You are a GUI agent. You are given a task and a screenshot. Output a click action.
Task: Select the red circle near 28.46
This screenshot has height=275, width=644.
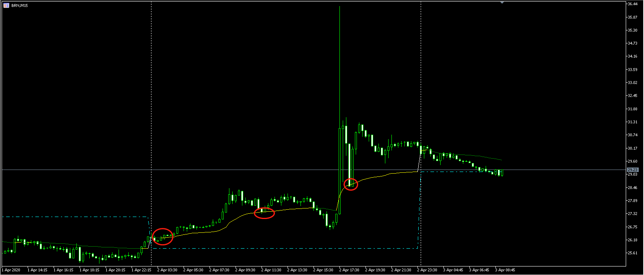point(351,184)
